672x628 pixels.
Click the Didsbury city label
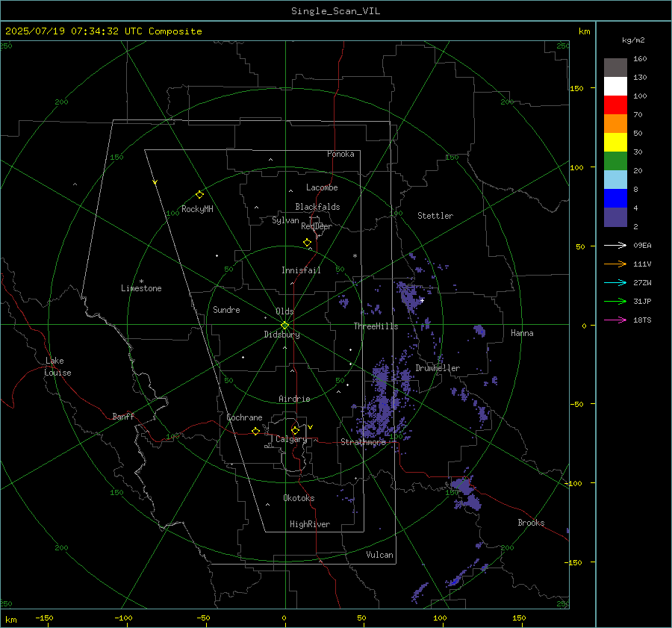click(x=281, y=335)
